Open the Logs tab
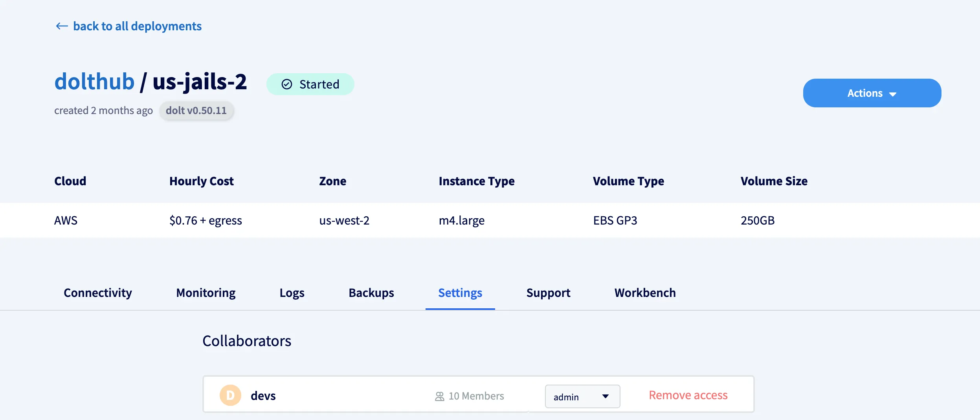This screenshot has width=980, height=420. coord(292,293)
